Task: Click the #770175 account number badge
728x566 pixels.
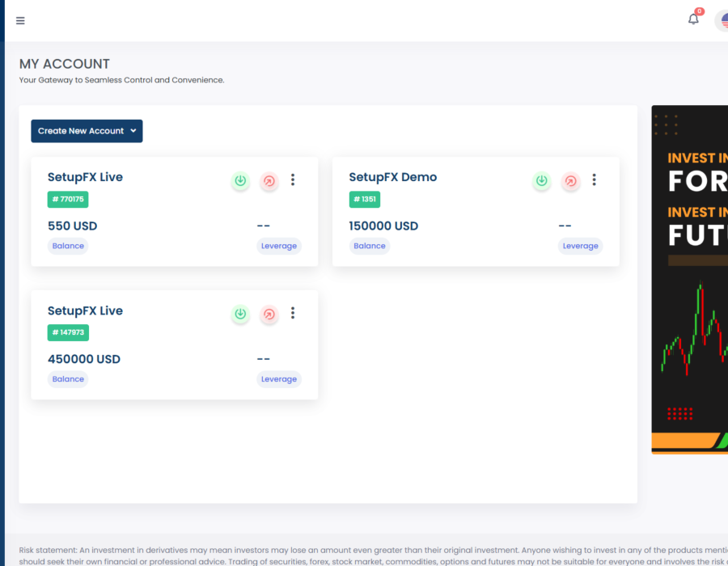Action: click(x=68, y=199)
